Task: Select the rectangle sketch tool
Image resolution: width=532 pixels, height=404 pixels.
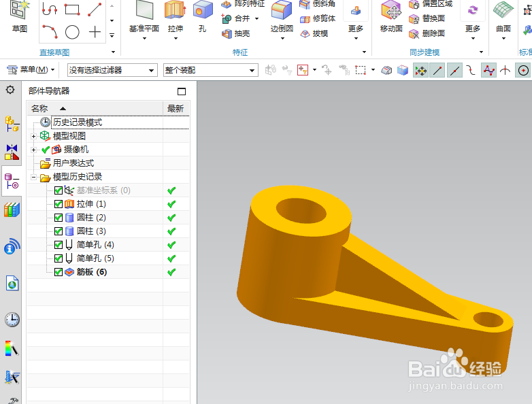Action: 72,9
